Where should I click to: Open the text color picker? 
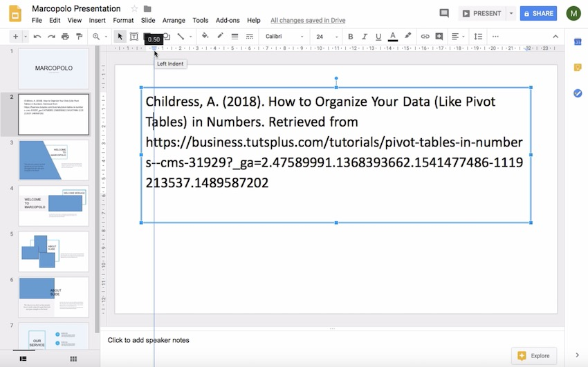(x=393, y=37)
